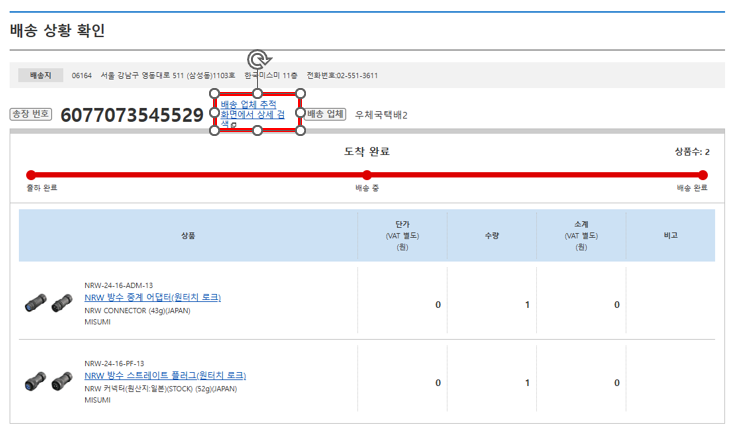
Task: Click the bottom-right resize handle of red box
Action: click(300, 131)
